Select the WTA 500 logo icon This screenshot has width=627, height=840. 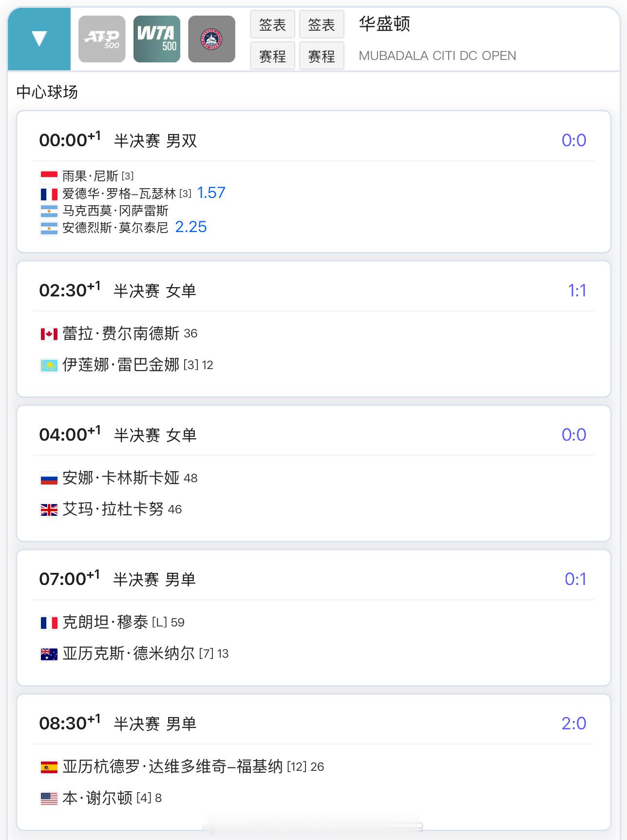point(157,39)
